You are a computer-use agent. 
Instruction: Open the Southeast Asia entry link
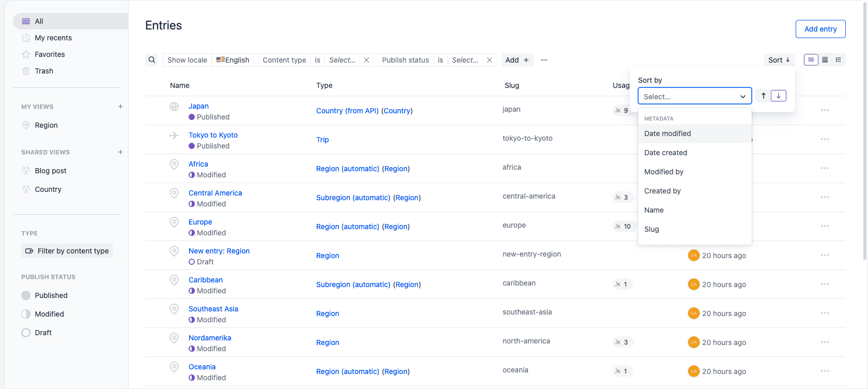[213, 309]
